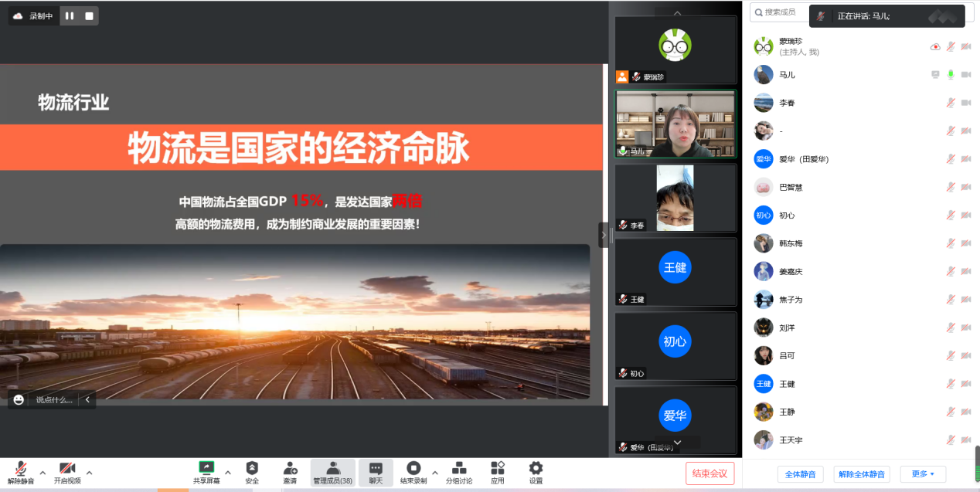The image size is (980, 492).
Task: Stop recording with 结束录制
Action: [413, 472]
